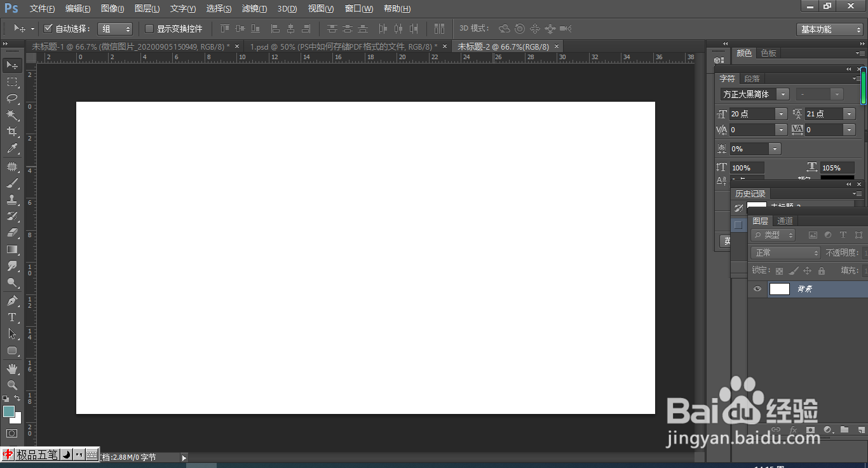This screenshot has width=868, height=468.
Task: Switch to the 段落 tab
Action: (x=752, y=79)
